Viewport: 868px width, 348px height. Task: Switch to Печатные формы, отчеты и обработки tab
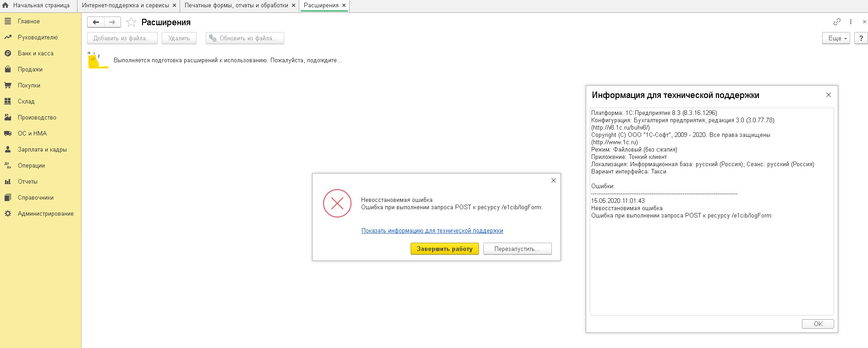(x=236, y=5)
